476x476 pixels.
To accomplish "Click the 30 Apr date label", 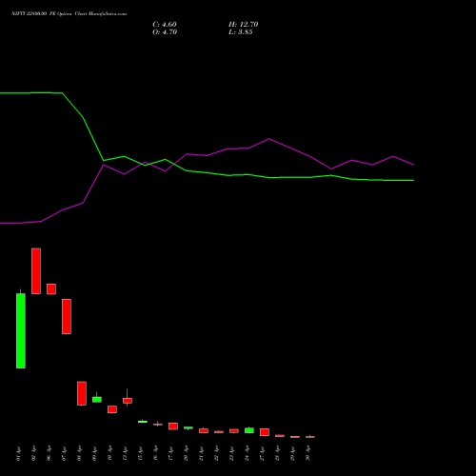I will (x=307, y=453).
